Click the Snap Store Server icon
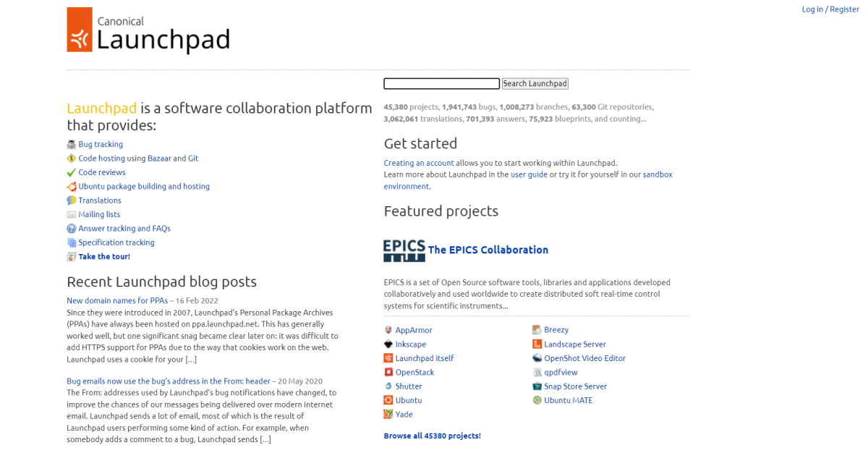This screenshot has width=868, height=453. tap(537, 386)
